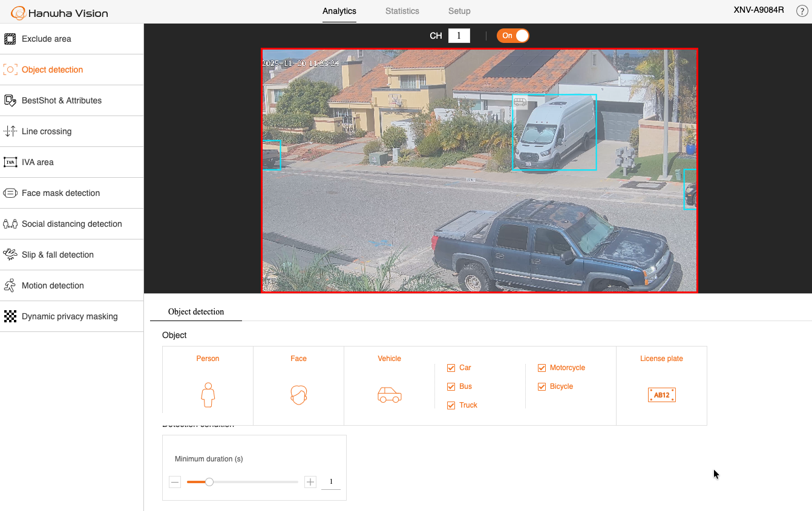Screen dimensions: 812x511
Task: Open Dynamic privacy masking menu item
Action: coord(71,316)
